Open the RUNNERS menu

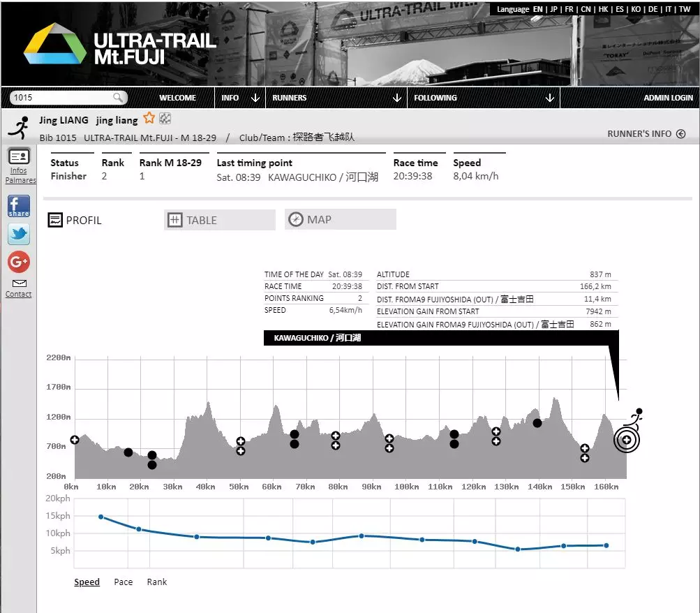[x=290, y=98]
